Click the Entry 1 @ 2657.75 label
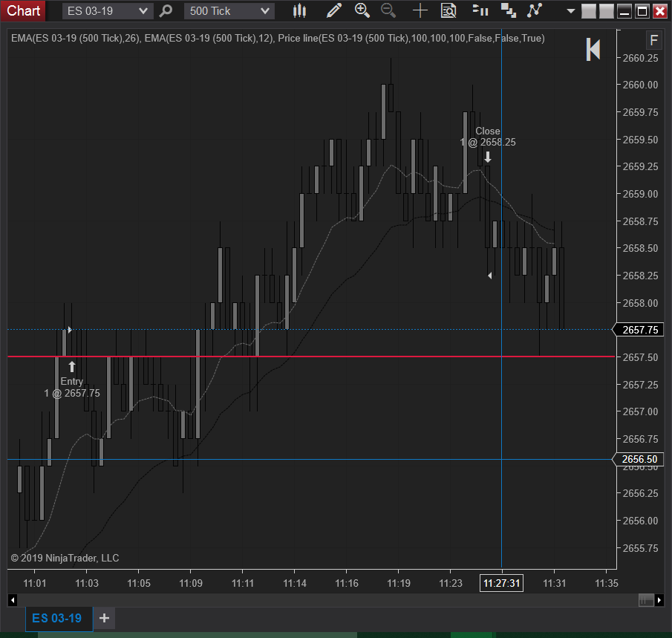The width and height of the screenshot is (672, 638). coord(72,387)
